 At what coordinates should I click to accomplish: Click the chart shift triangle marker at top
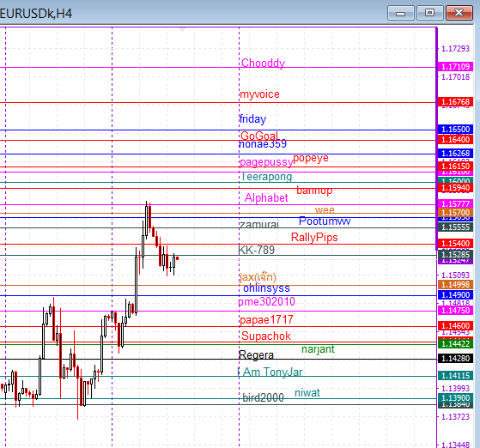pos(182,30)
